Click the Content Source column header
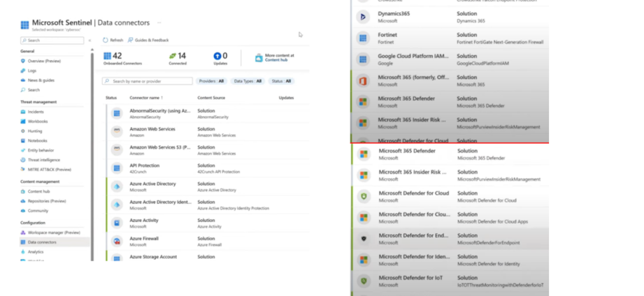This screenshot has height=296, width=644. tap(211, 98)
